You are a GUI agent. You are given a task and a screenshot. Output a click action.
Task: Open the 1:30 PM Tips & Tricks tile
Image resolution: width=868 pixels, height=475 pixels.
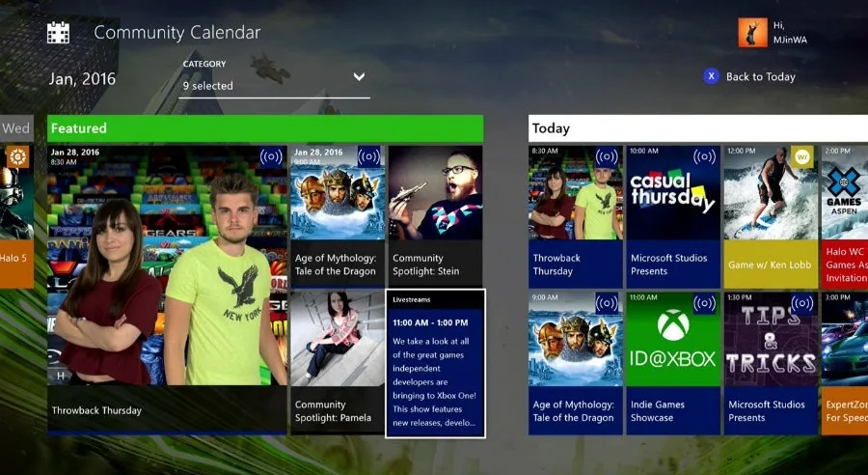click(x=771, y=363)
